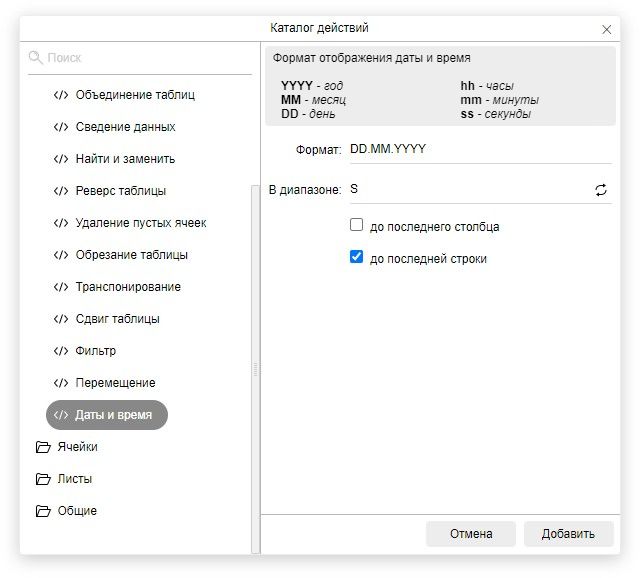Screen dimensions: 640x578
Task: Click the code icon beside Сведение данных
Action: pyautogui.click(x=61, y=127)
